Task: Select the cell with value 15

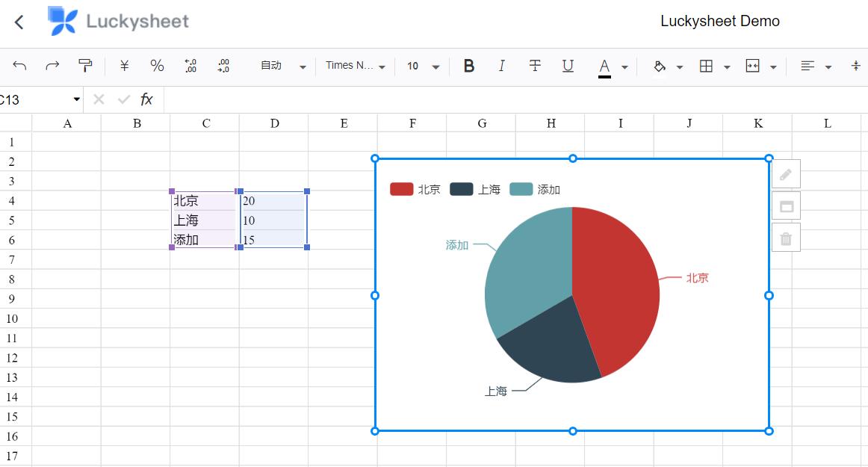Action: pos(273,240)
